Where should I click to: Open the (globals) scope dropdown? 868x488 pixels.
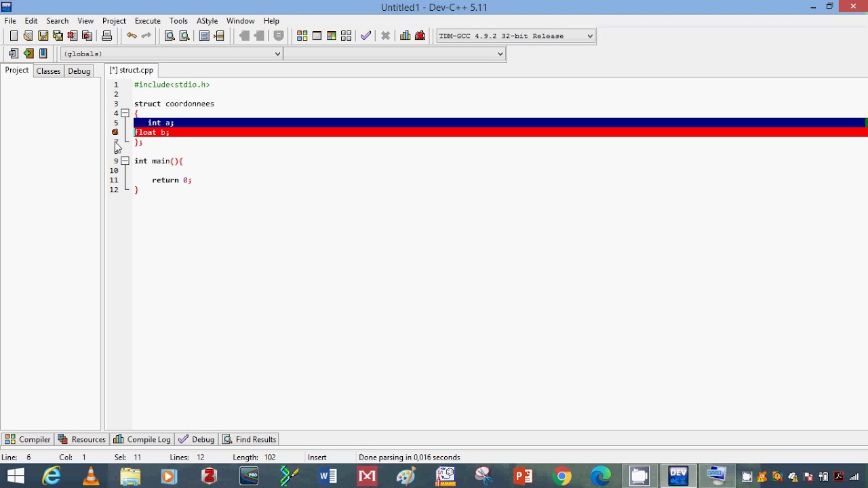click(172, 54)
